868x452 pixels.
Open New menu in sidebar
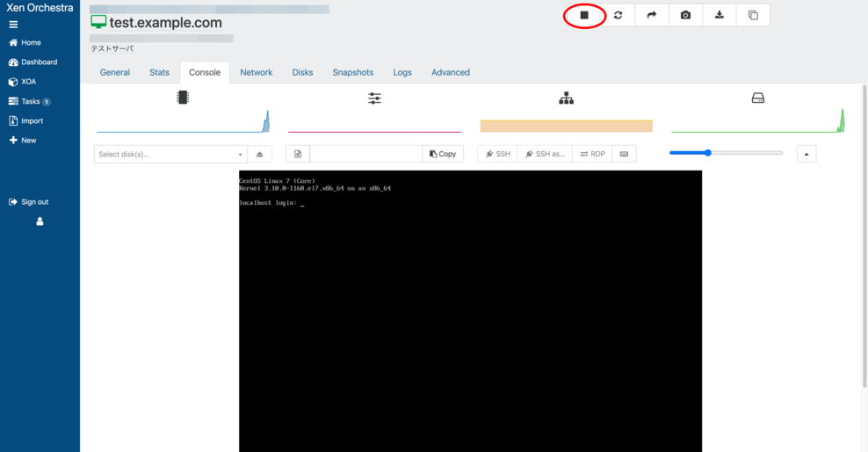(23, 140)
